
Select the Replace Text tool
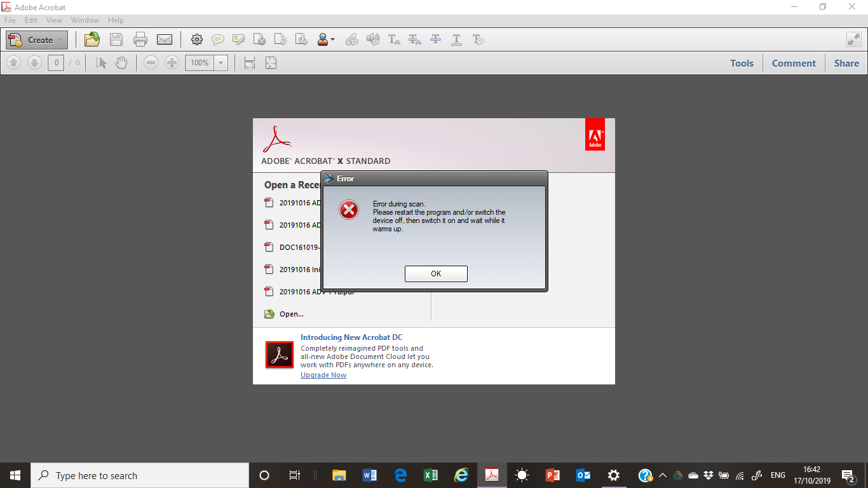pos(415,39)
